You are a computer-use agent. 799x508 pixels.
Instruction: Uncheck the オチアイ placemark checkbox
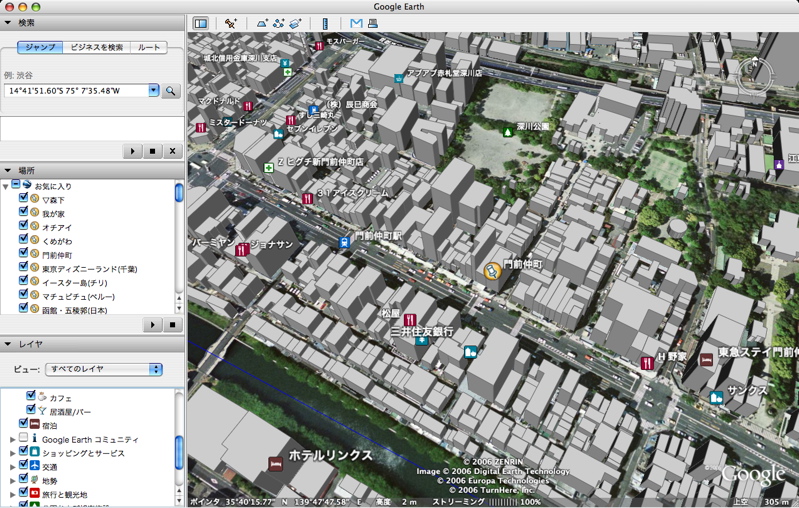coord(23,225)
